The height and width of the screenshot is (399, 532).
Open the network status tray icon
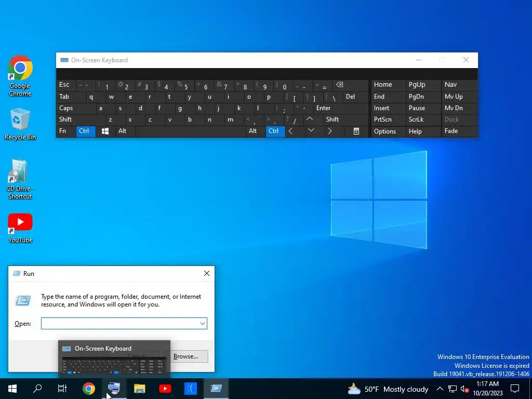pos(453,389)
